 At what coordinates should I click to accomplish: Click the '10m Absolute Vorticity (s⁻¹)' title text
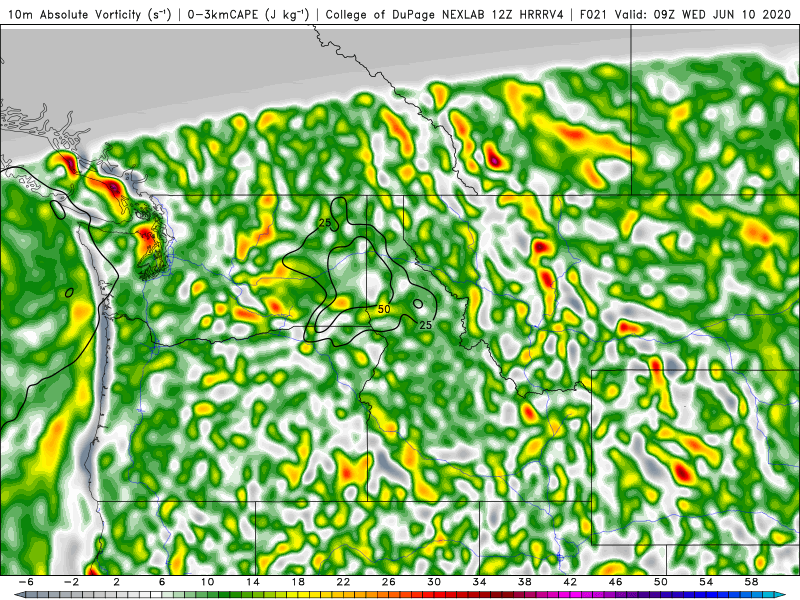pos(89,14)
